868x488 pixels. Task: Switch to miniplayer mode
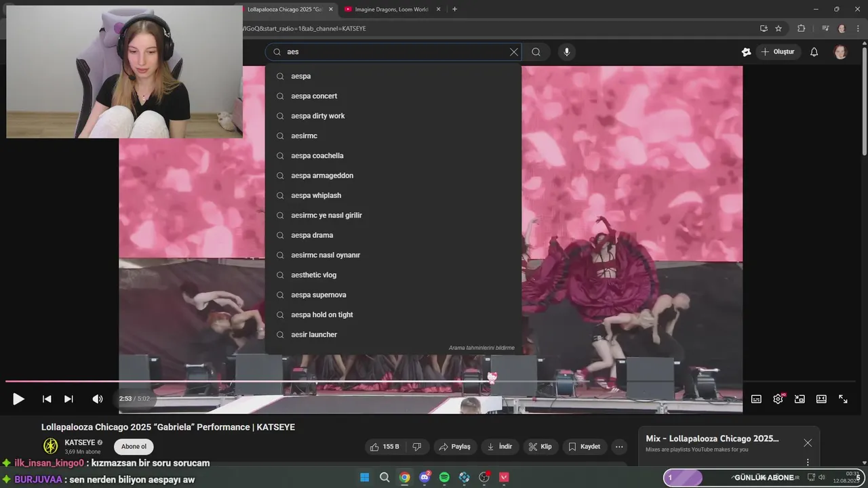[x=800, y=399]
